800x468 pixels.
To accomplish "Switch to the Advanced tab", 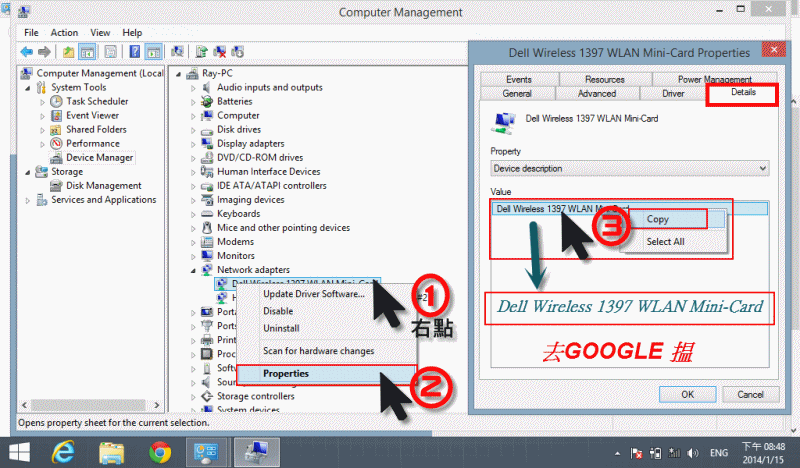I will click(x=597, y=93).
